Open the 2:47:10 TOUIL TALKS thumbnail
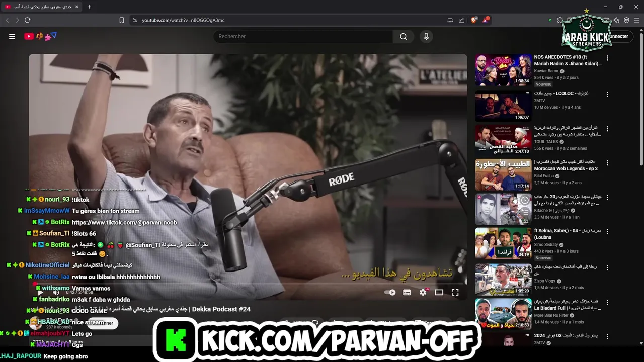This screenshot has height=362, width=644. pos(503,140)
